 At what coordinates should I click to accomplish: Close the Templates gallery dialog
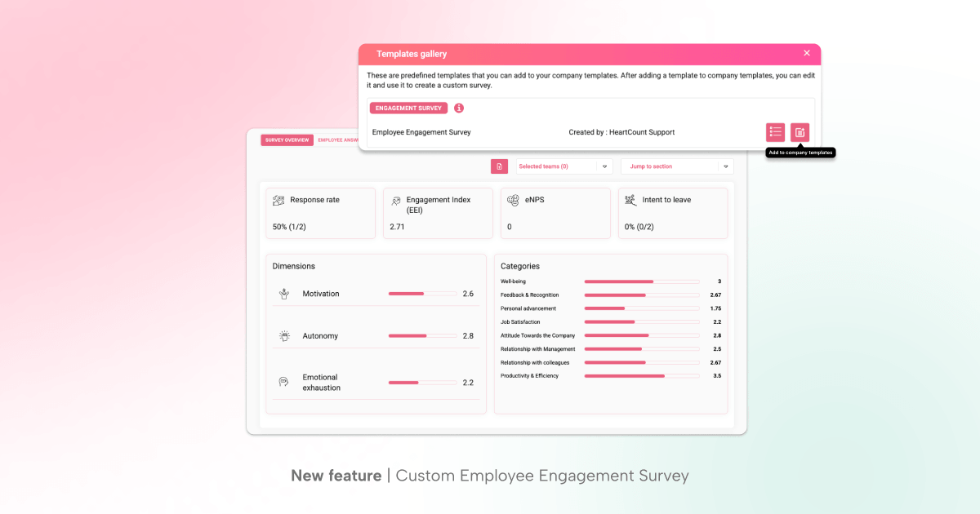click(x=807, y=53)
